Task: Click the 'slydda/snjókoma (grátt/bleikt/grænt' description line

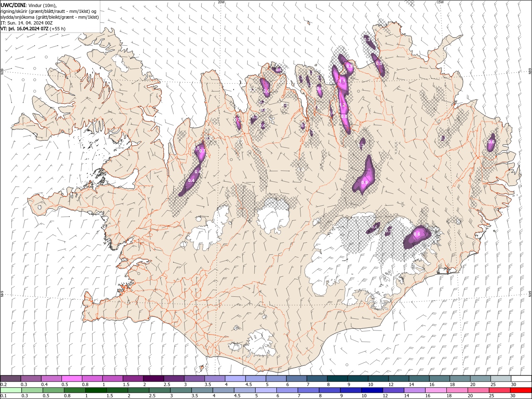Action: tap(50, 17)
